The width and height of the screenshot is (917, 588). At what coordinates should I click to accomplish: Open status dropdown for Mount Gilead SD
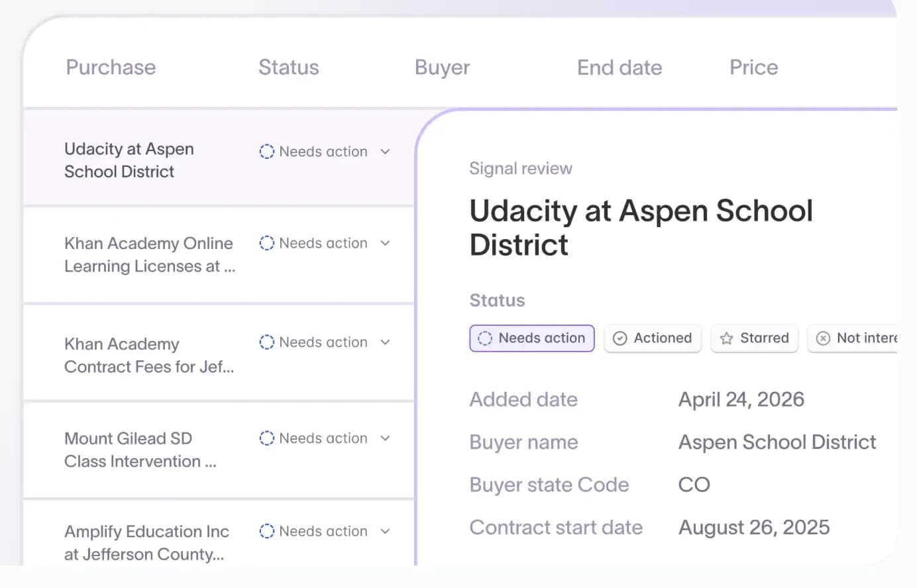pos(385,438)
